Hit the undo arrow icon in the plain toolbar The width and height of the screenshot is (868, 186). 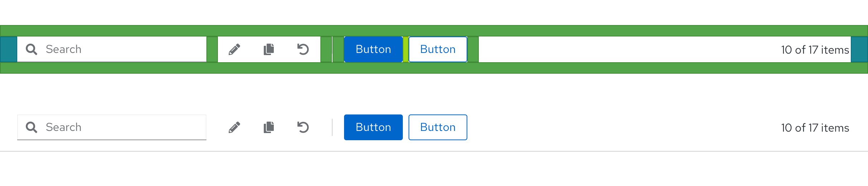303,127
